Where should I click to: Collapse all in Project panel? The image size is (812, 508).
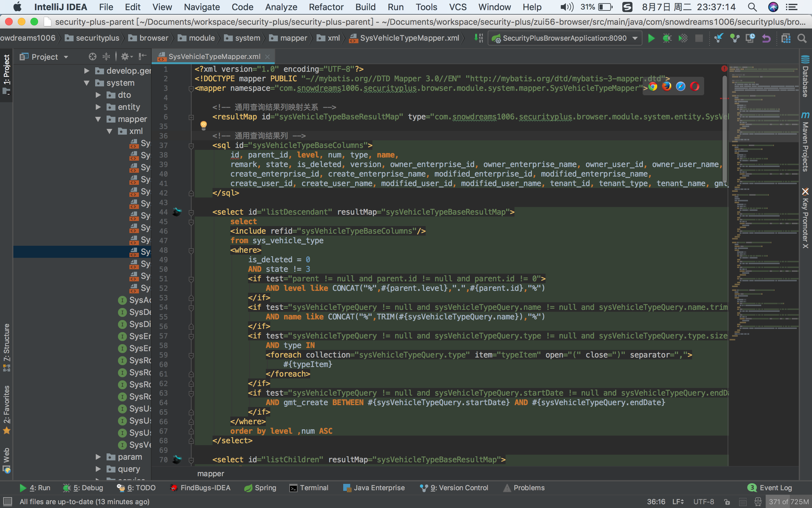click(106, 57)
